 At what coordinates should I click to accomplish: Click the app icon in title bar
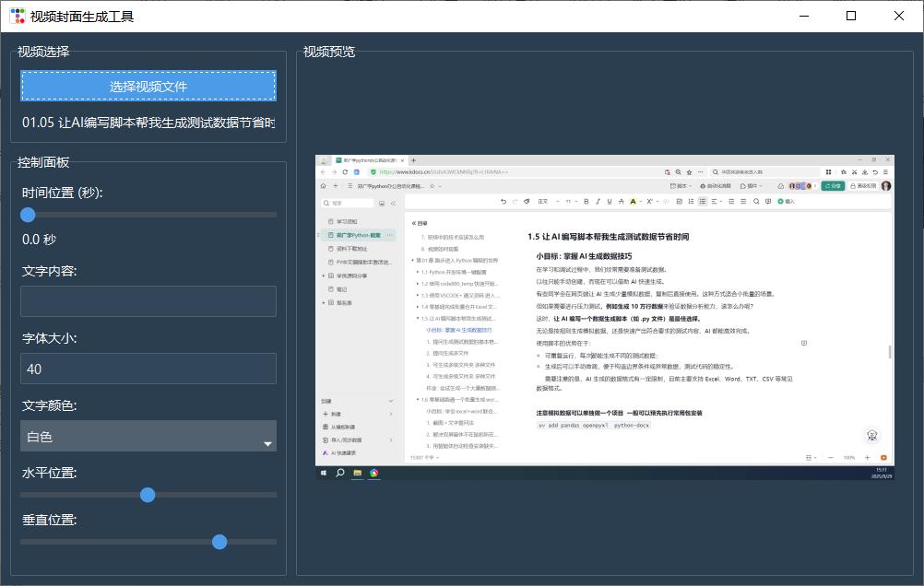(x=17, y=16)
